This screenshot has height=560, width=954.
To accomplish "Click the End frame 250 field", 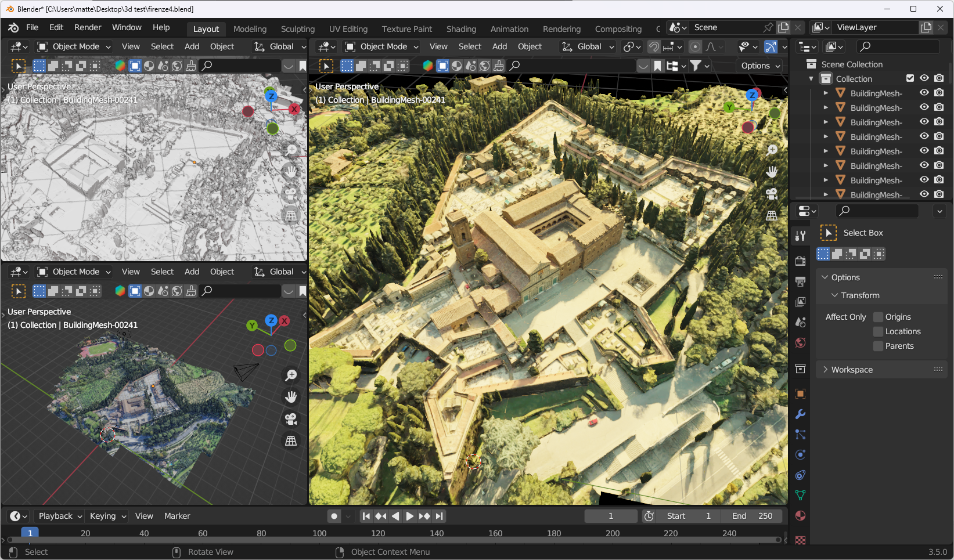I will [x=752, y=516].
